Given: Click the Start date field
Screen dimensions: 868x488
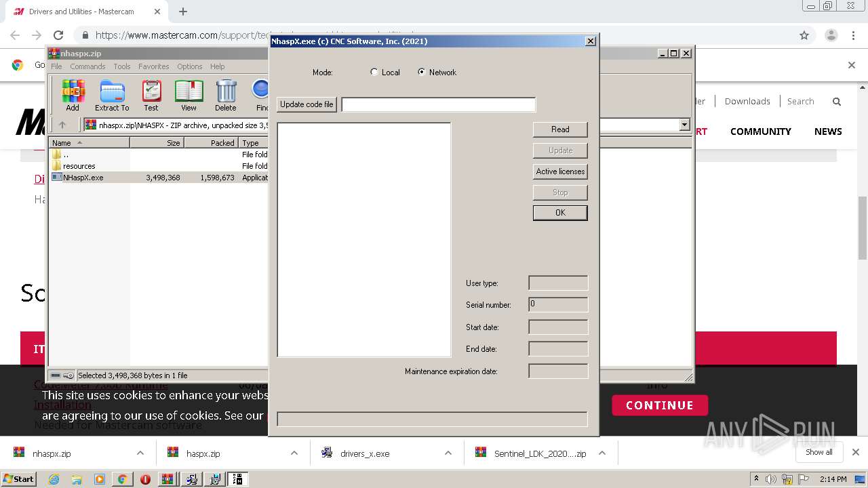Looking at the screenshot, I should (x=558, y=327).
